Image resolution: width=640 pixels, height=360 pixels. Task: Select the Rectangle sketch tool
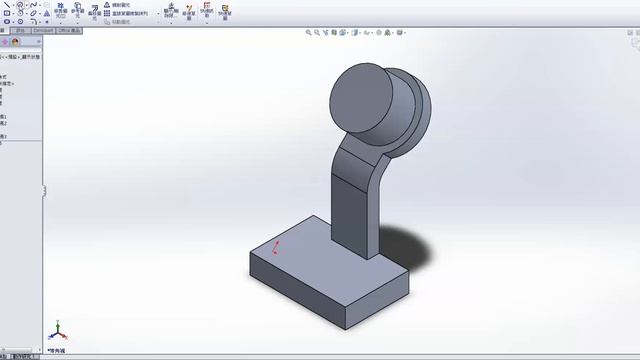(x=7, y=13)
